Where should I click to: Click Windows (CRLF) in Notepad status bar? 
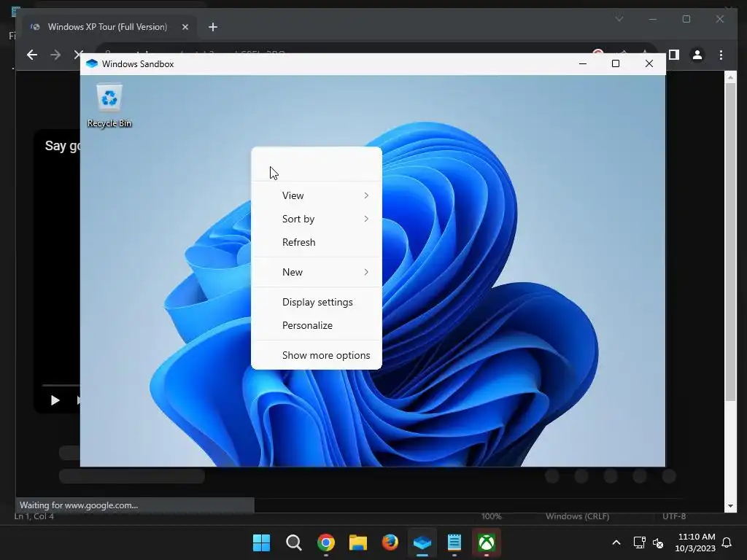click(578, 516)
